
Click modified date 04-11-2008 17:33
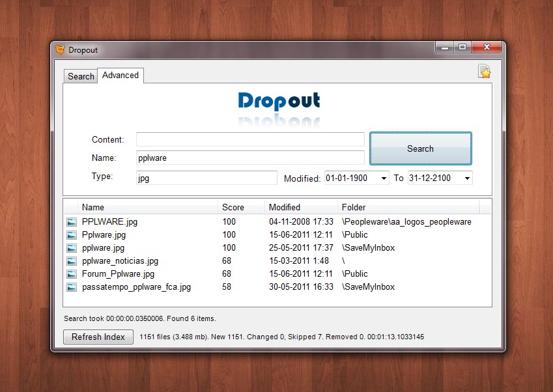(301, 222)
